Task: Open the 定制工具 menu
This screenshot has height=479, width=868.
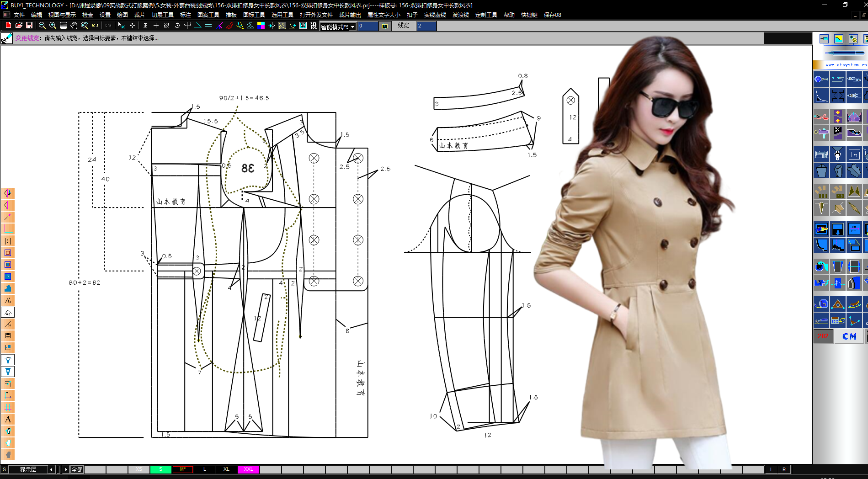Action: (486, 15)
